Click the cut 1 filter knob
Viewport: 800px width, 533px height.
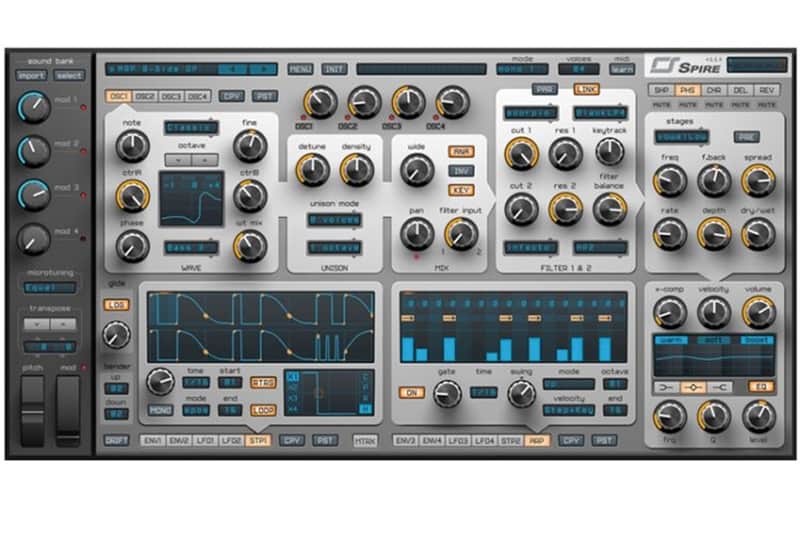click(x=521, y=154)
